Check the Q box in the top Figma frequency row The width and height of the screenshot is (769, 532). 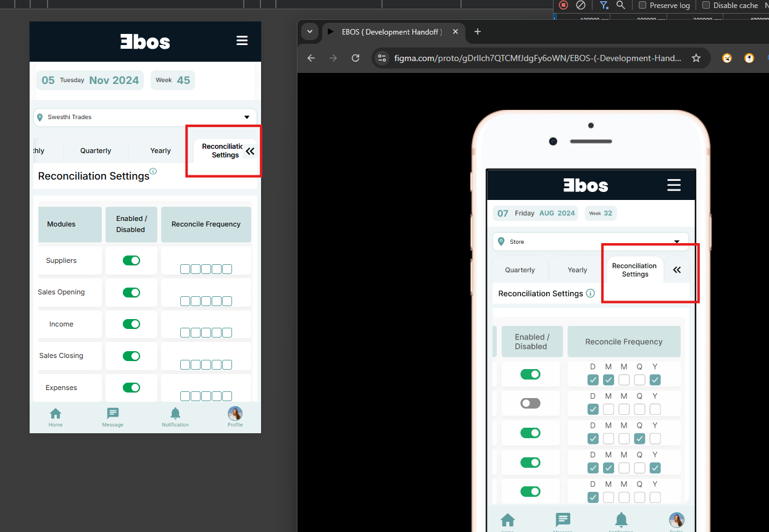click(x=639, y=380)
